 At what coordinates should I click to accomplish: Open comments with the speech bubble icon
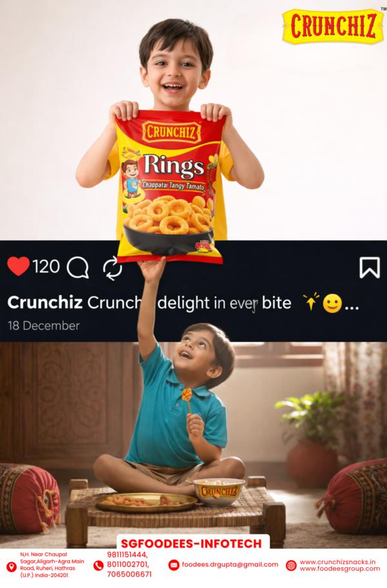tap(78, 268)
